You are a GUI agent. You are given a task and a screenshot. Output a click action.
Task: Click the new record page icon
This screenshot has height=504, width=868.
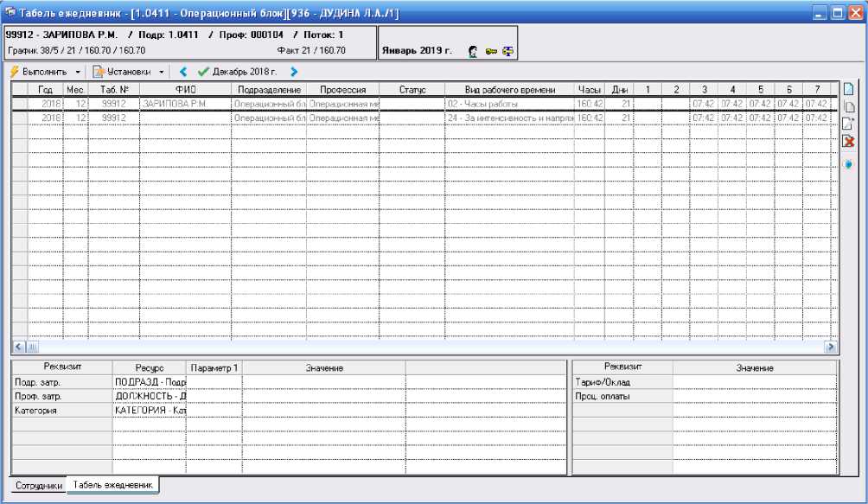849,89
